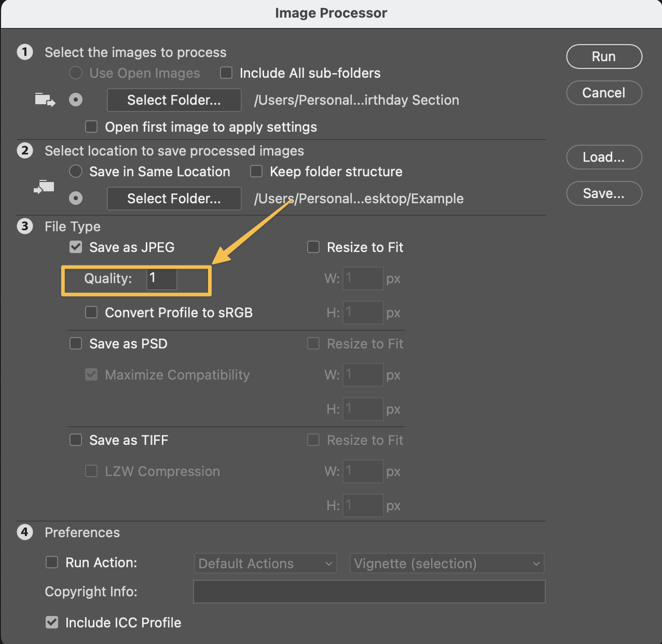Open the Vignette (selection) dropdown

[447, 563]
